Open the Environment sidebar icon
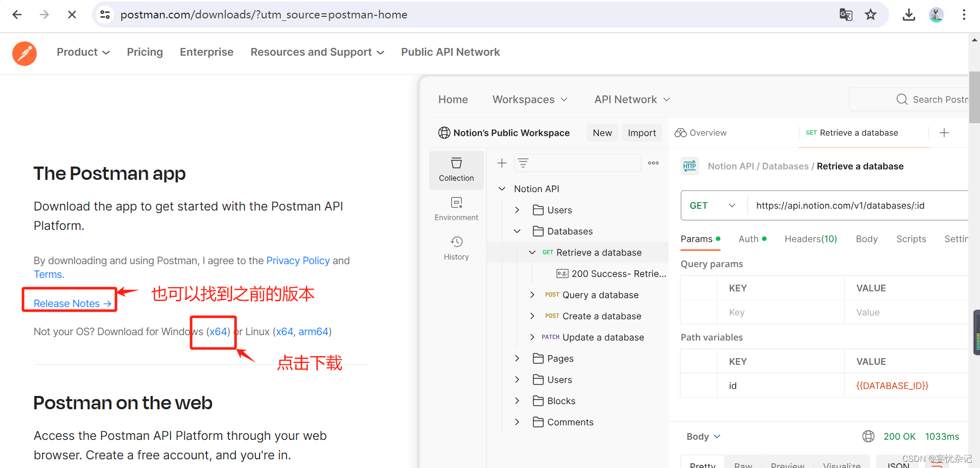 [x=456, y=208]
